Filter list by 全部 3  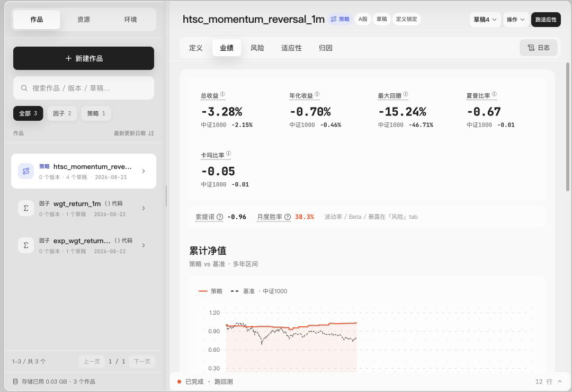coord(28,113)
